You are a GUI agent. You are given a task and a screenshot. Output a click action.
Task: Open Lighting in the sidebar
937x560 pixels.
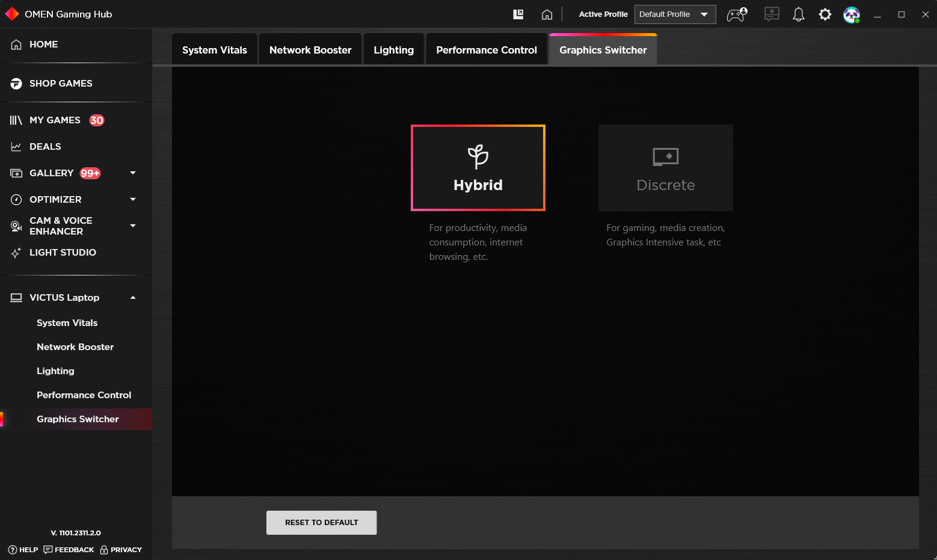[x=55, y=371]
